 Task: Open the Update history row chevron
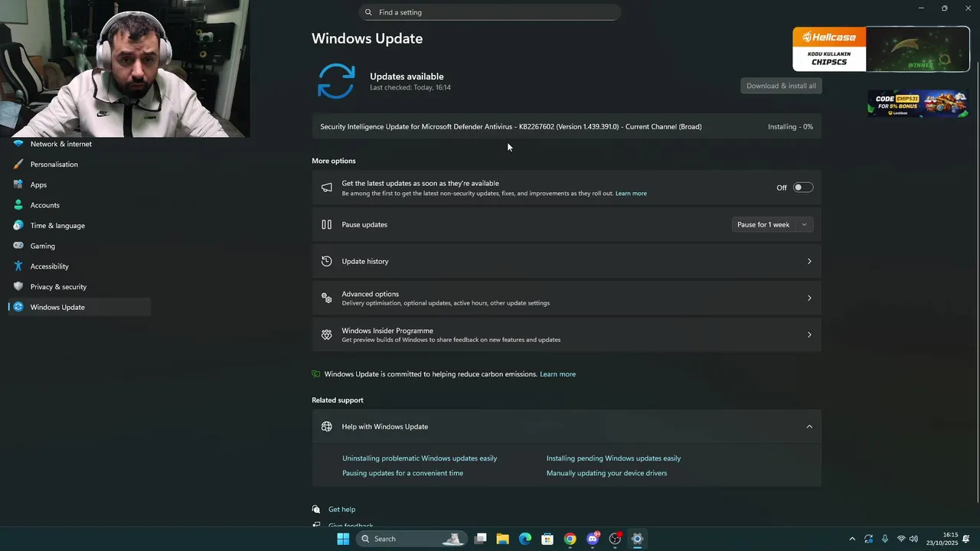[x=809, y=262]
